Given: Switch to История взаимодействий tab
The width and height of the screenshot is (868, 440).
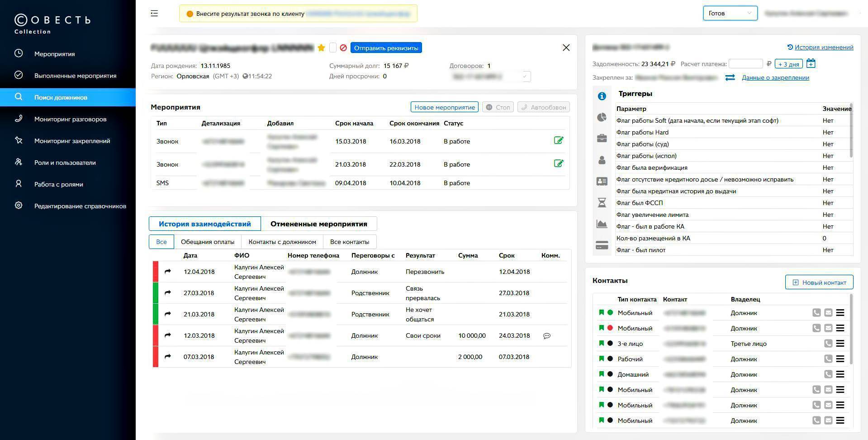Looking at the screenshot, I should [205, 224].
